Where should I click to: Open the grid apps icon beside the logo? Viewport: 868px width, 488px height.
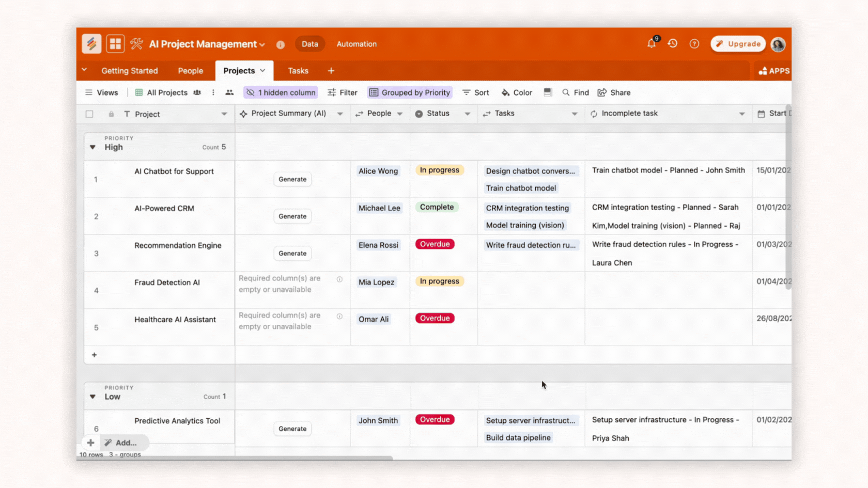(115, 44)
